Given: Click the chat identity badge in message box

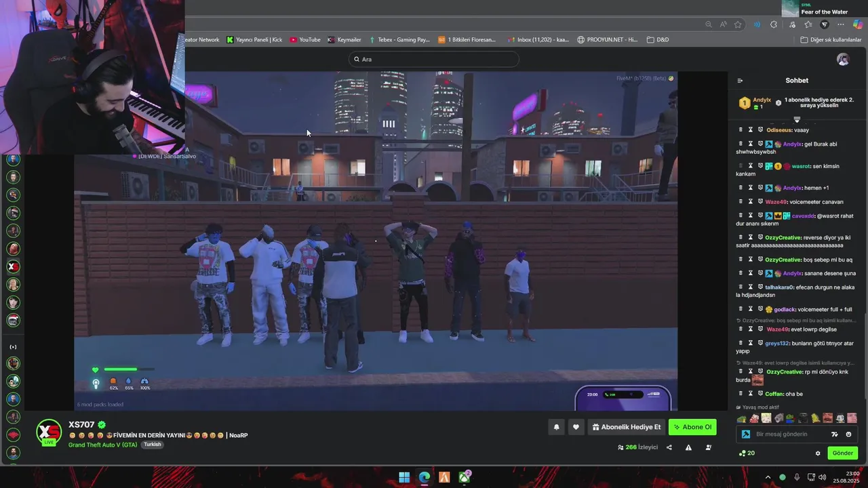Looking at the screenshot, I should coord(746,434).
